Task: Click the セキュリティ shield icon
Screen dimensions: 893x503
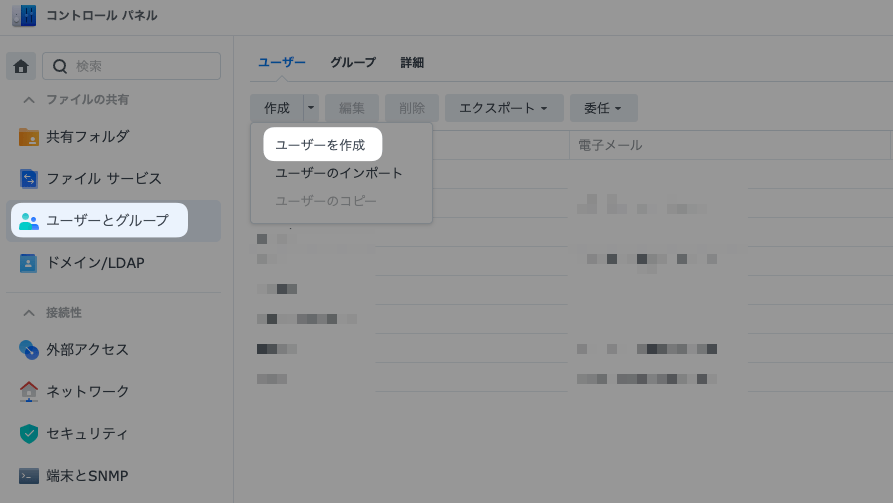Action: 29,434
